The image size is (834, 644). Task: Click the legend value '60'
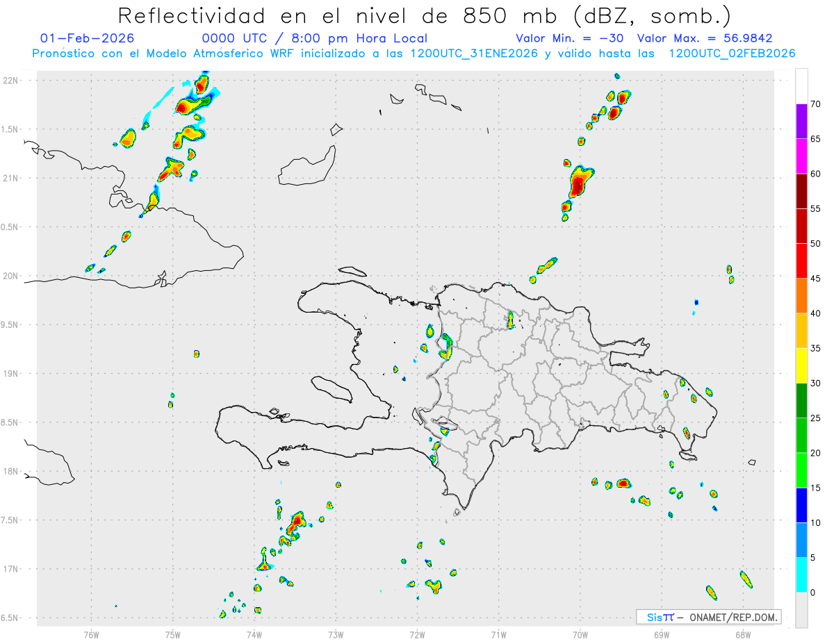(816, 174)
